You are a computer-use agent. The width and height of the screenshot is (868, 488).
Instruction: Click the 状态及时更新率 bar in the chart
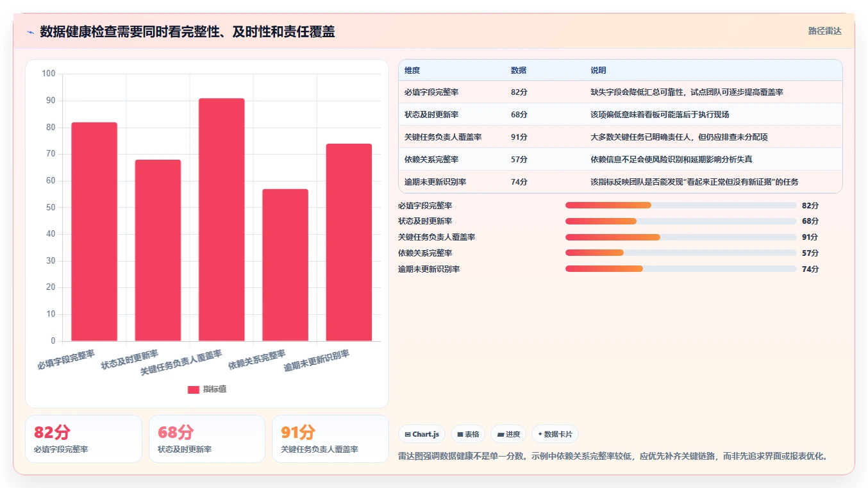pos(158,250)
